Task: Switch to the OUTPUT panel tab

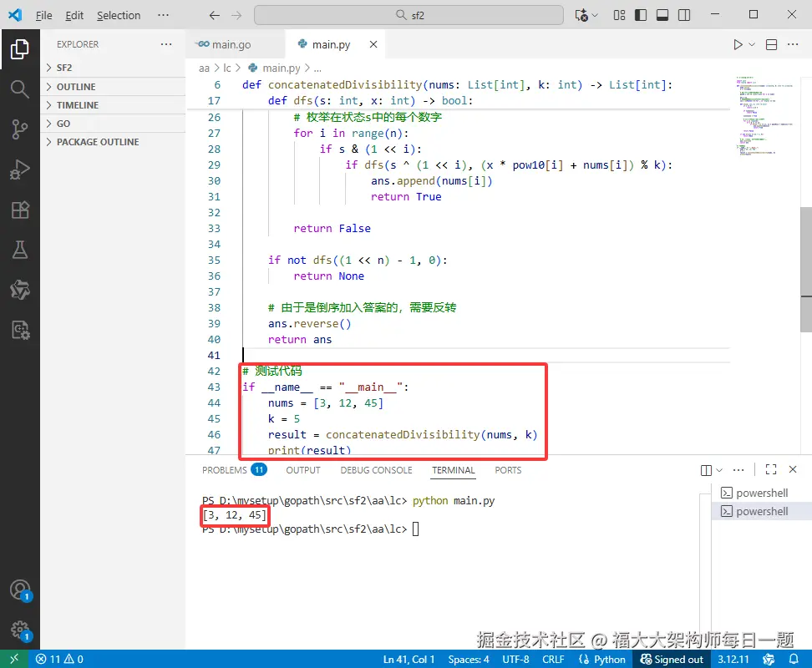Action: coord(303,470)
